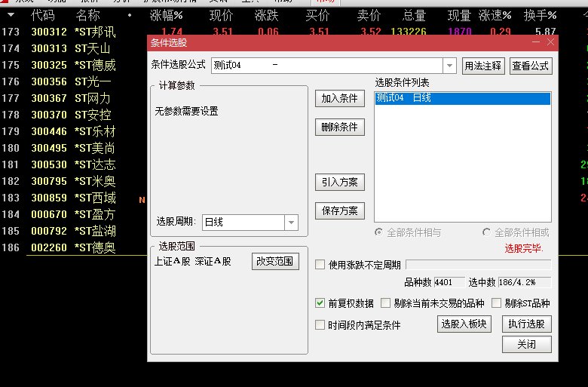Click the 删除条件 button

340,127
